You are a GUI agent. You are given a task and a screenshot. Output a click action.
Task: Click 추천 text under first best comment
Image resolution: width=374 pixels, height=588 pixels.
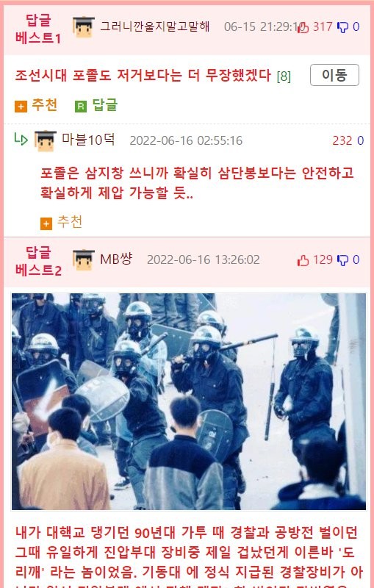coord(45,104)
